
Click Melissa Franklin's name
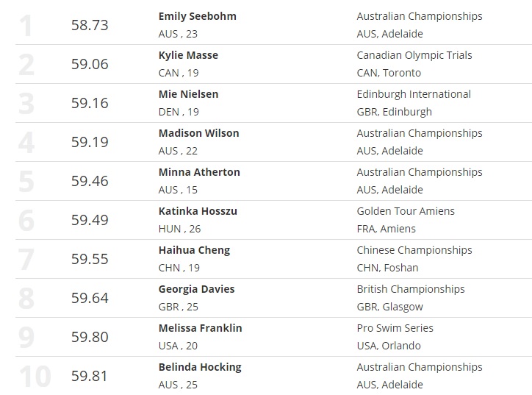click(200, 328)
